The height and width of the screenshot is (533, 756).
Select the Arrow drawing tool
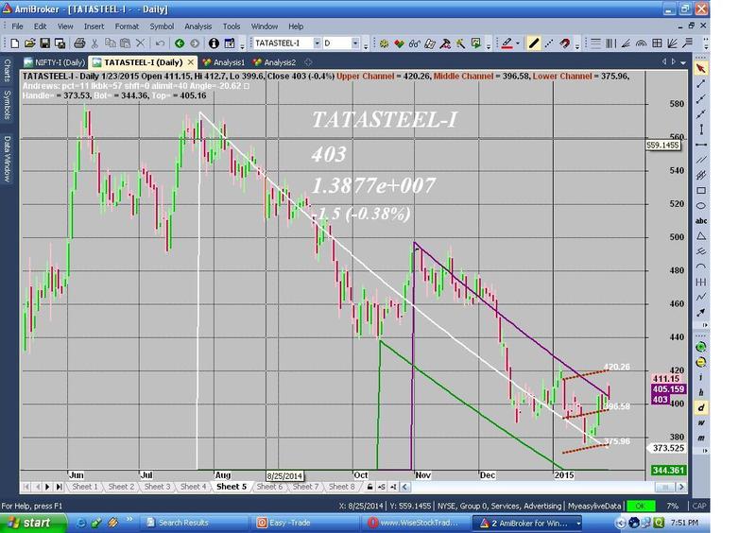pos(701,313)
